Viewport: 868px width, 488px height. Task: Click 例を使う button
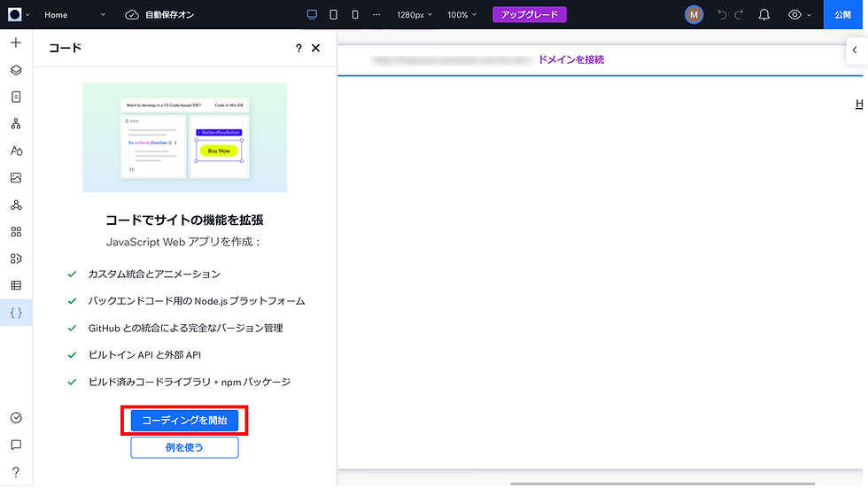184,447
